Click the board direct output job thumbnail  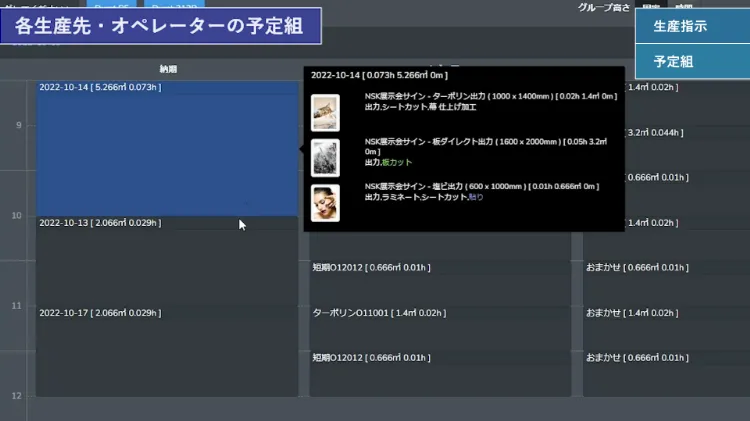tap(325, 158)
